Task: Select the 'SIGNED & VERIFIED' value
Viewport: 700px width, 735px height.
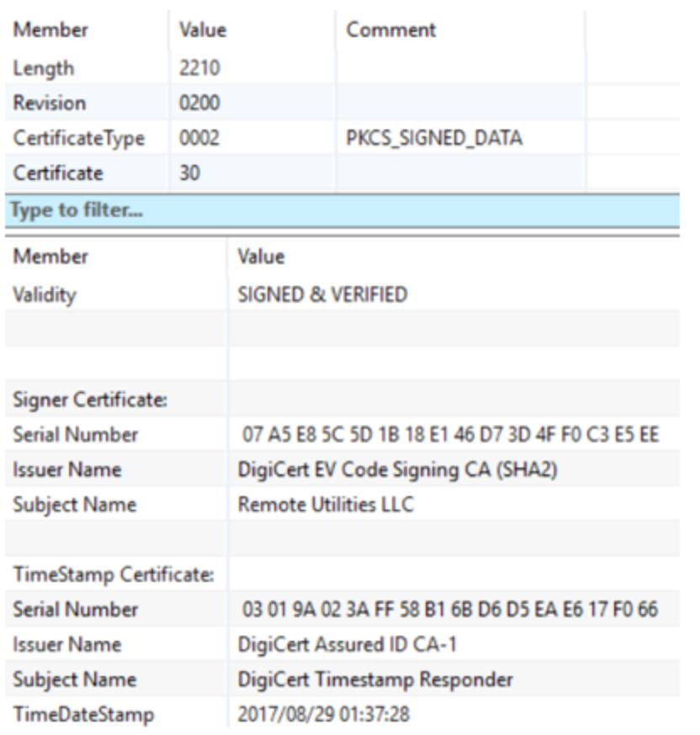Action: [322, 295]
